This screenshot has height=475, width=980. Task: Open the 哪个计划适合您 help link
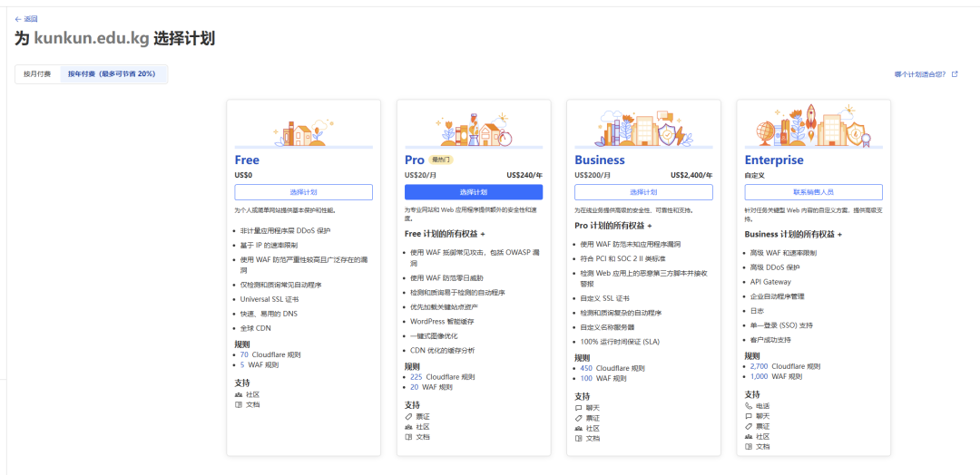[920, 73]
